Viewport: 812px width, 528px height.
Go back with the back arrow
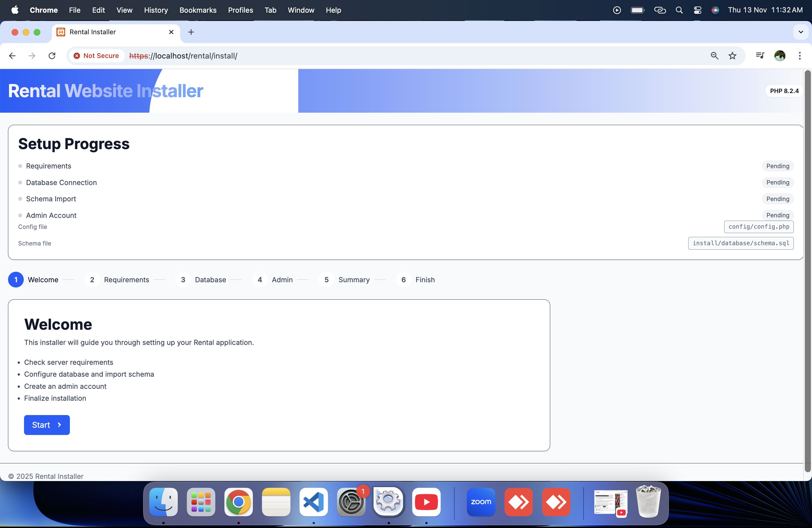point(12,56)
